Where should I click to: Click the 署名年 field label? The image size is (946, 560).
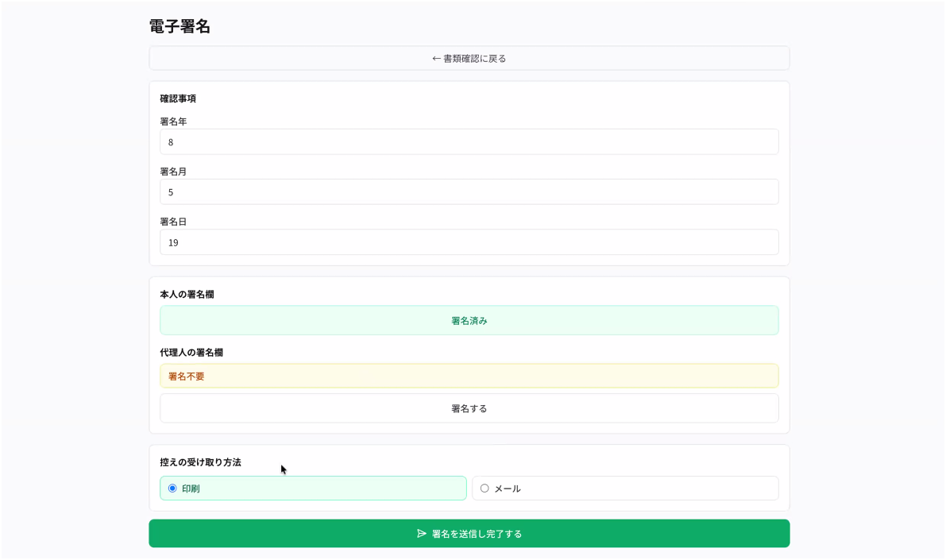point(173,122)
